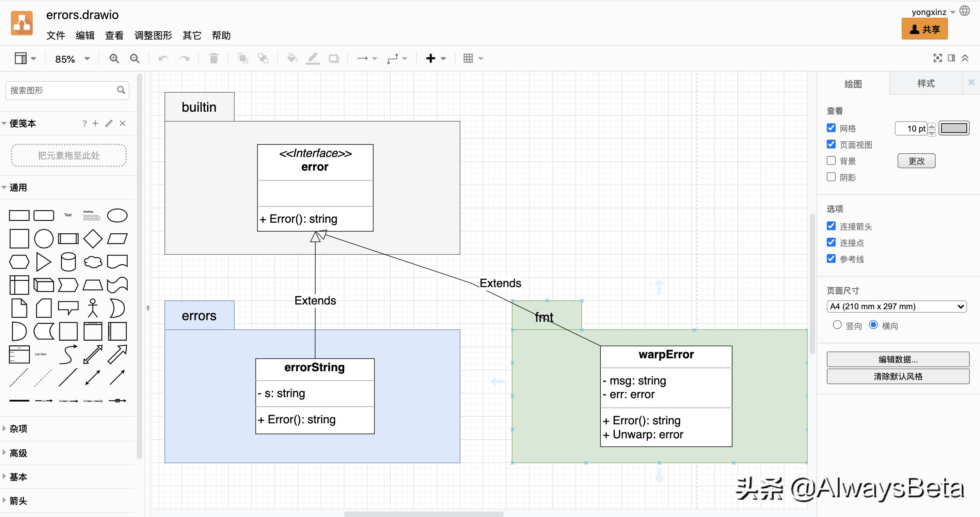Click the zoom in magnifier icon

pos(114,59)
